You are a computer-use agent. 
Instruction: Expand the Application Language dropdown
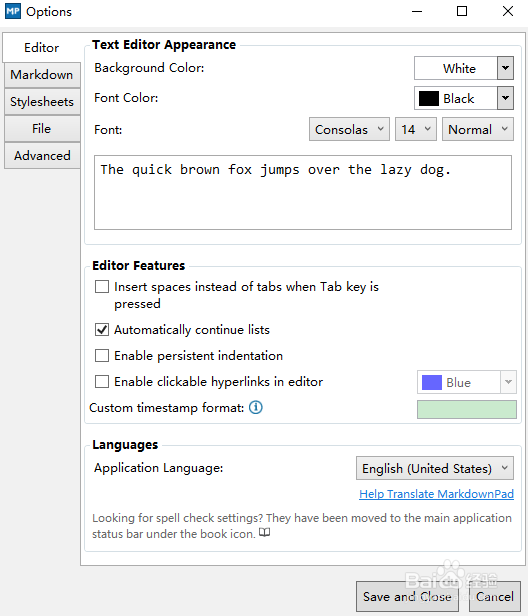434,468
